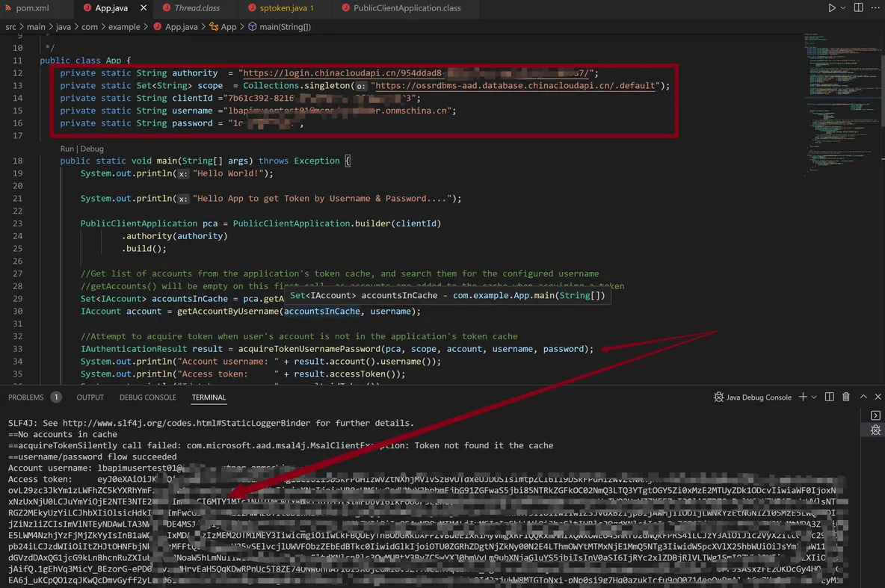Click the App.java breadcrumb item
This screenshot has width=885, height=588.
[x=176, y=26]
